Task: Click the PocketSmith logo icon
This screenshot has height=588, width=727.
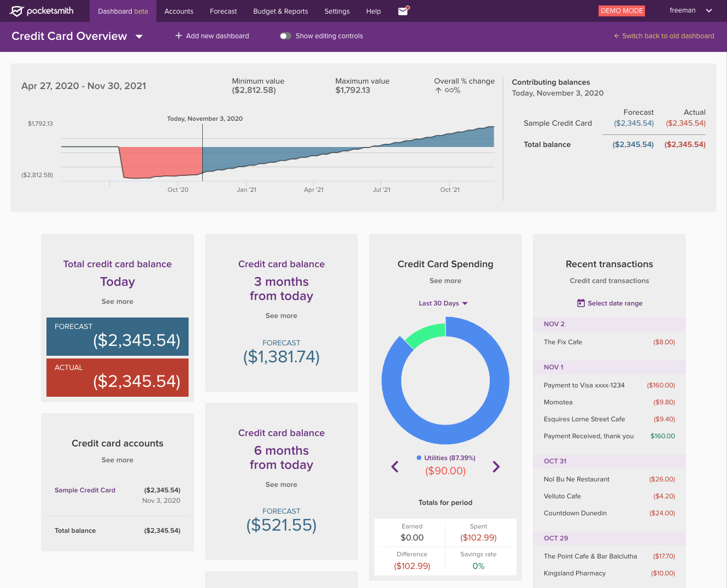Action: [16, 11]
